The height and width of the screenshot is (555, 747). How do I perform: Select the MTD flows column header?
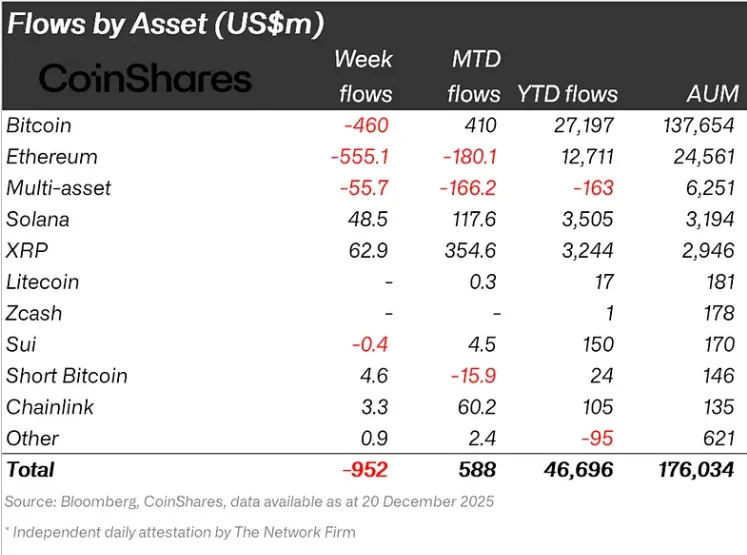pos(474,76)
